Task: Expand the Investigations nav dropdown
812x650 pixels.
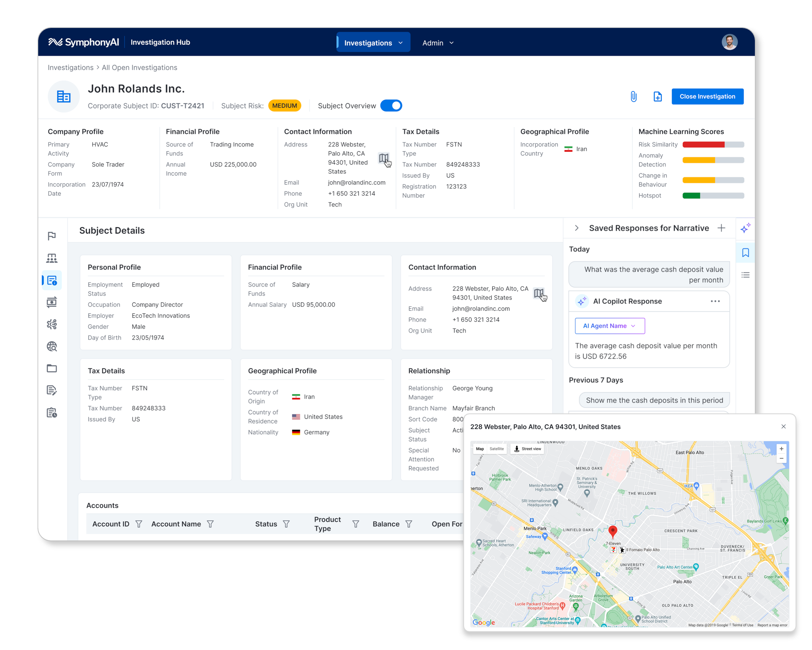Action: coord(373,43)
